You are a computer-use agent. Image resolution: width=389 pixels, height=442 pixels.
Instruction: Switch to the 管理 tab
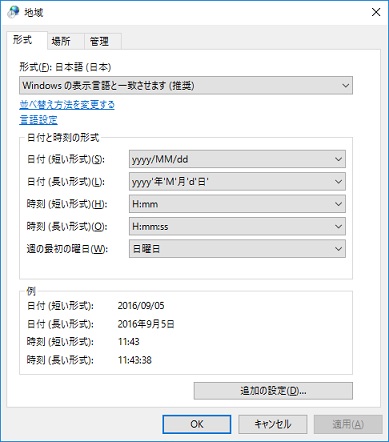click(x=99, y=41)
